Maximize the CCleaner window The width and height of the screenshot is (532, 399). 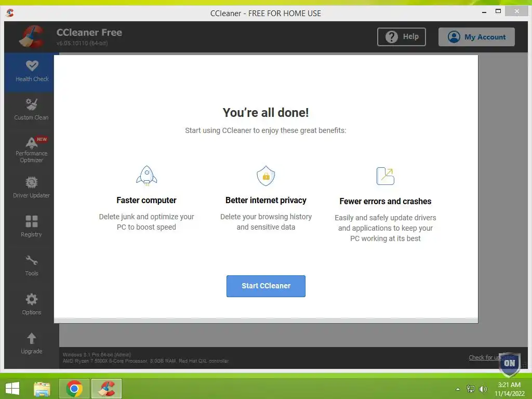pos(498,11)
